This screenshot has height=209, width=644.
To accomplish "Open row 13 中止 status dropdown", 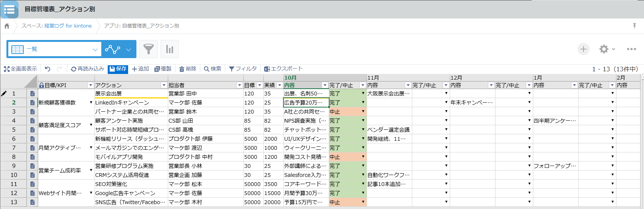I will tap(363, 202).
